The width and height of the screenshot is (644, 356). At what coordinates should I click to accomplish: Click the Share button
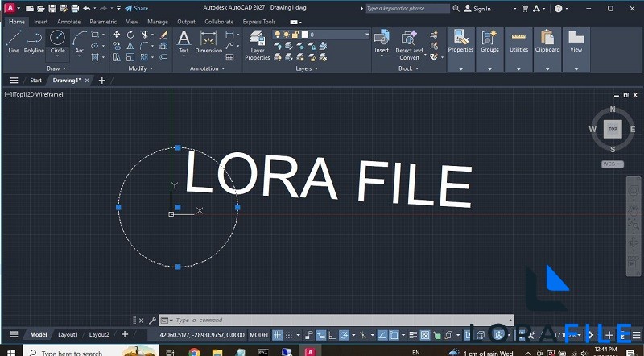pyautogui.click(x=137, y=8)
